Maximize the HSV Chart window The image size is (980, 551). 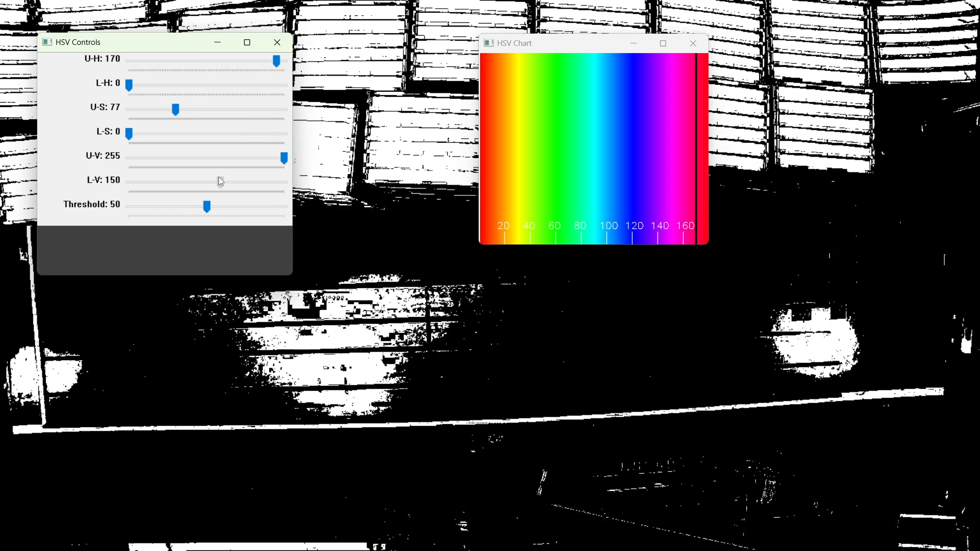663,43
